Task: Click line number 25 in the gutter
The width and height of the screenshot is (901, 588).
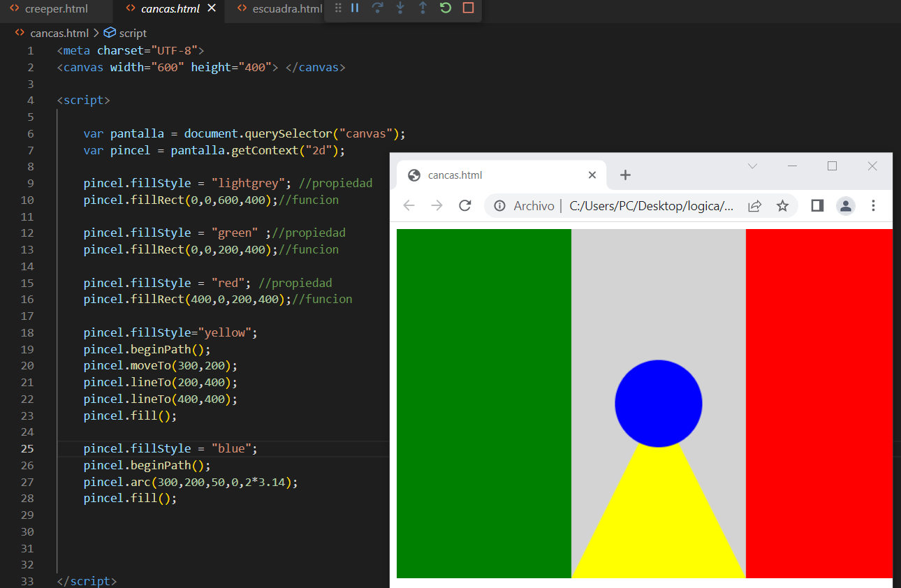Action: coord(27,448)
